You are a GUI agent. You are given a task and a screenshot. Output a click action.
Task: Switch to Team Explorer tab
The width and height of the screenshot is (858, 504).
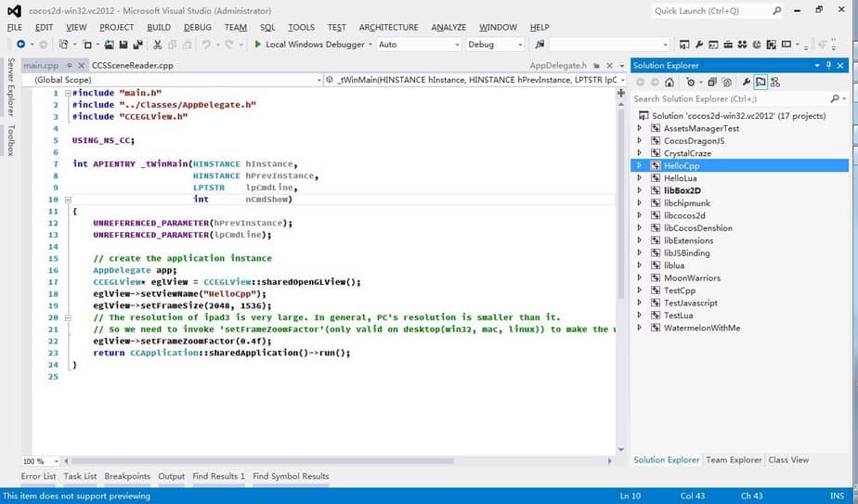pyautogui.click(x=734, y=459)
